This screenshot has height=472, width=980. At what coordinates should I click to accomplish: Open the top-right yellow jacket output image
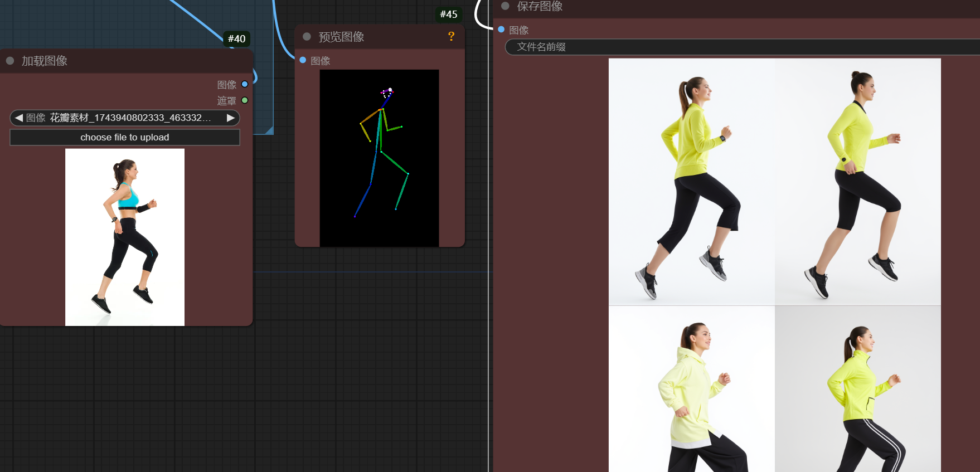[858, 182]
